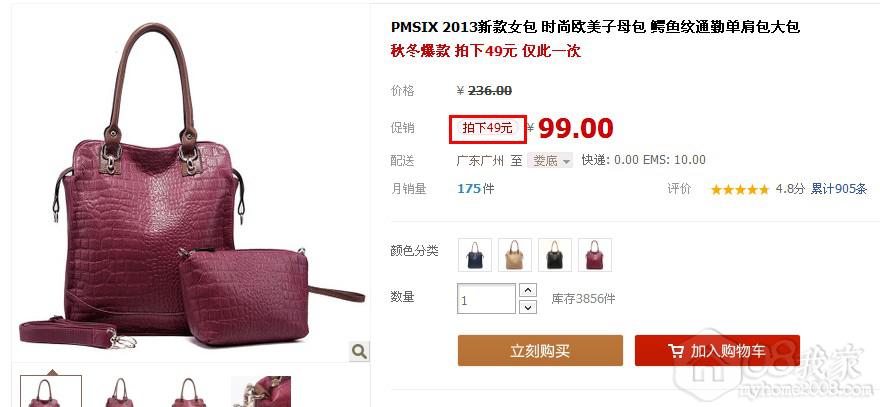Select the beige bag color option

click(x=515, y=255)
